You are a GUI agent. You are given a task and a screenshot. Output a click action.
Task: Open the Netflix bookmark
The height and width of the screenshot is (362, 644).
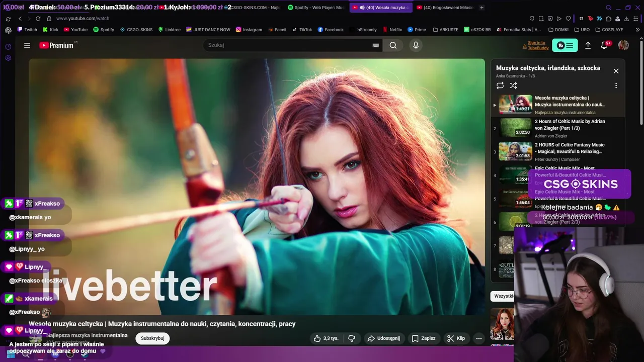point(392,30)
